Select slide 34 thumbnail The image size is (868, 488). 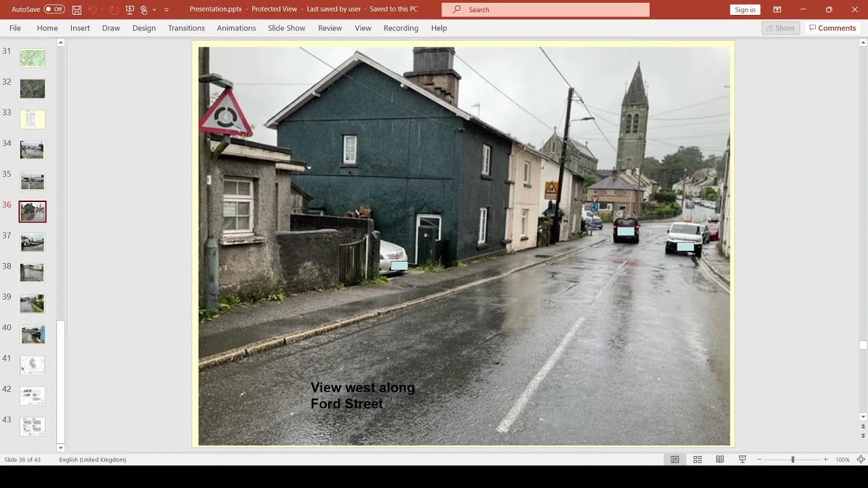33,150
